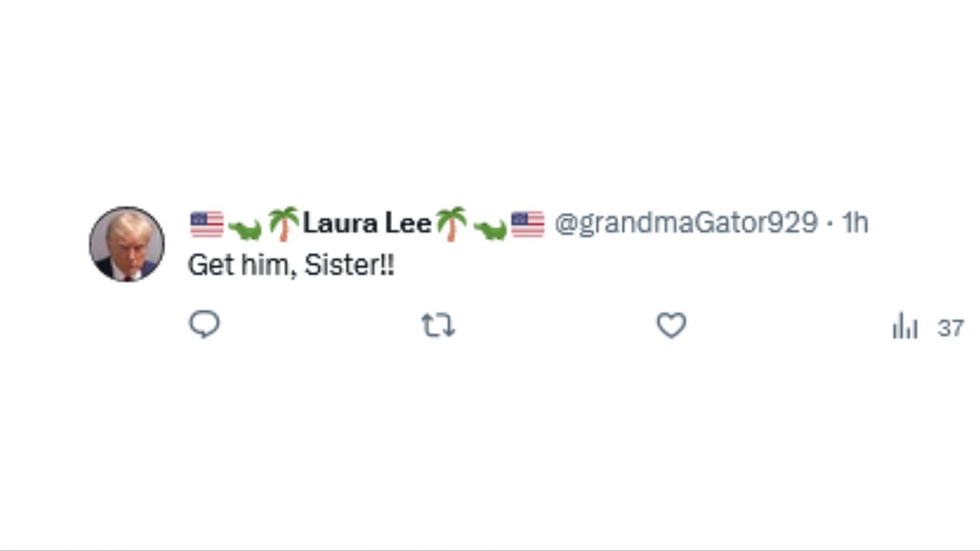Open the @grandmaGator929 handle link
980x551 pixels.
[686, 223]
